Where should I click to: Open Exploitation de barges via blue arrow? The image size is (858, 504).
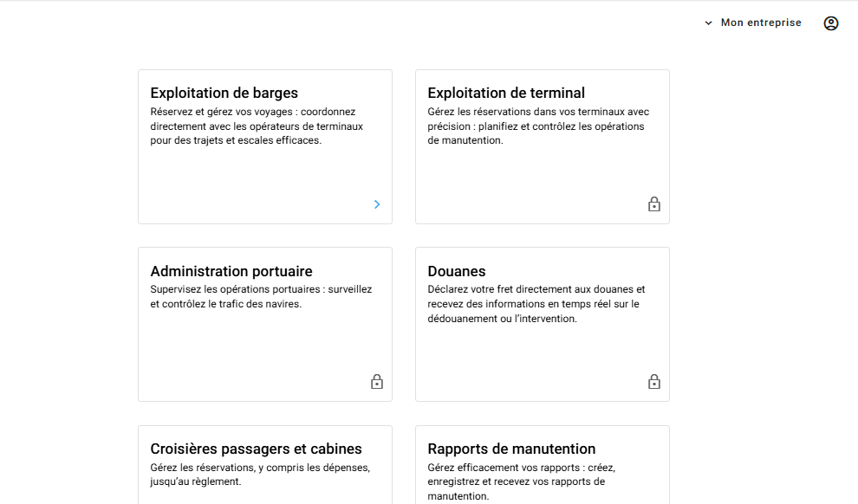click(x=377, y=204)
